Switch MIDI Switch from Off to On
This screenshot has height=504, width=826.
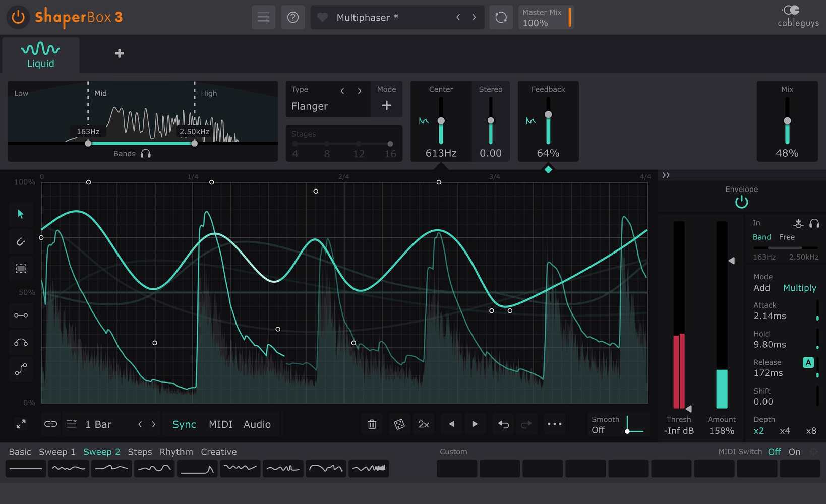click(x=794, y=452)
